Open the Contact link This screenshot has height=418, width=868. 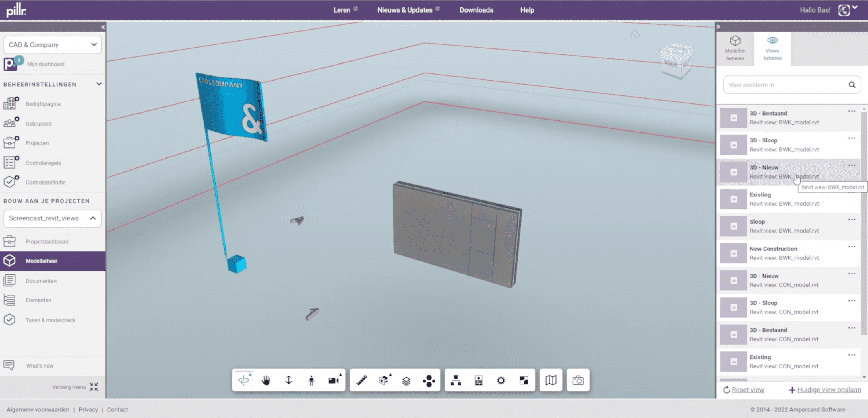[117, 410]
